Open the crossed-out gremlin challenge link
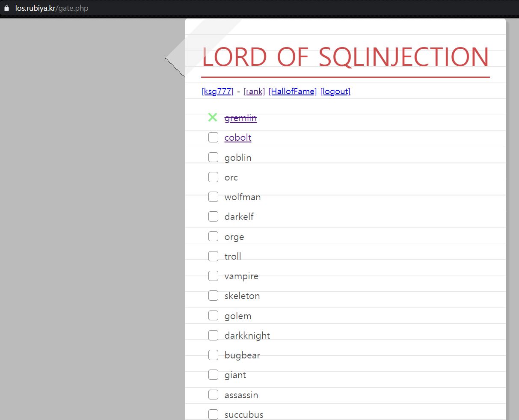 [240, 118]
